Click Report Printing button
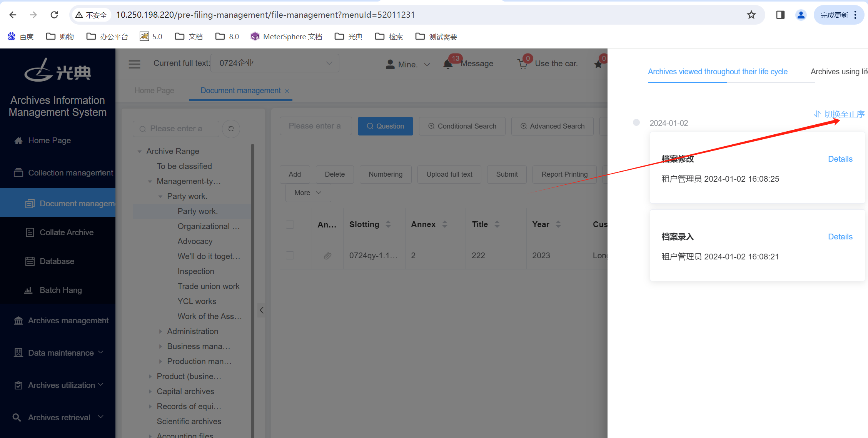 pyautogui.click(x=564, y=174)
